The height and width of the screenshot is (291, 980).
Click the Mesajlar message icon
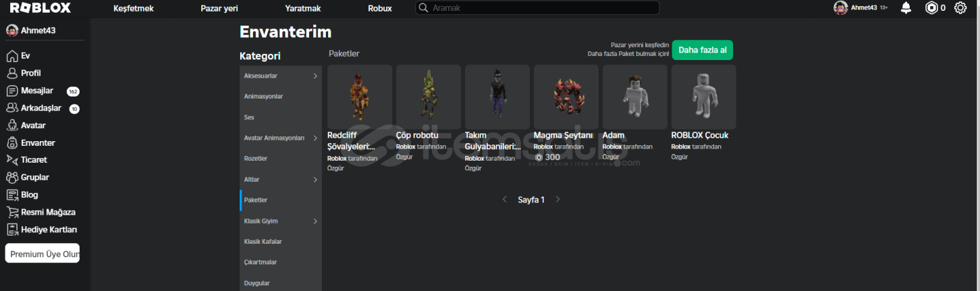point(12,90)
